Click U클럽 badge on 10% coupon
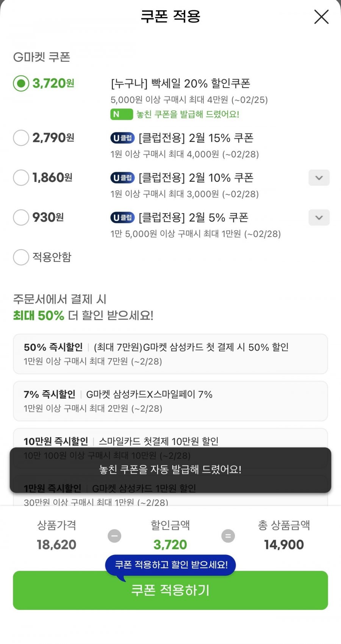 coord(122,178)
